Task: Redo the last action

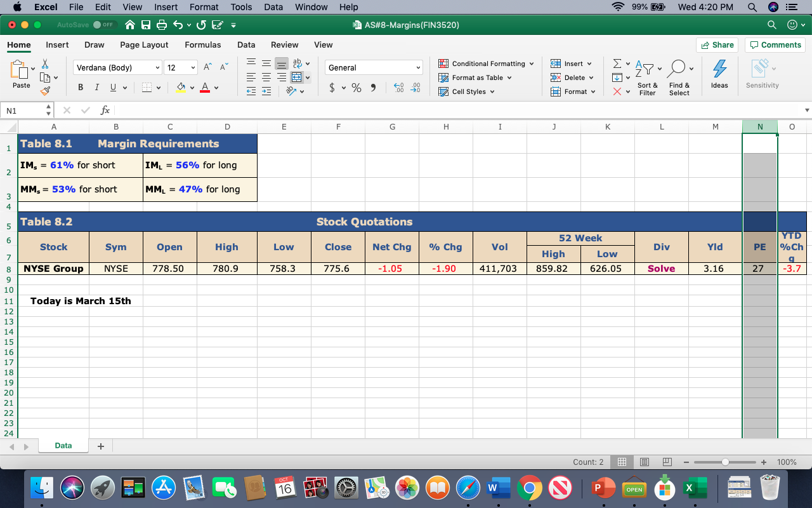Action: 202,25
